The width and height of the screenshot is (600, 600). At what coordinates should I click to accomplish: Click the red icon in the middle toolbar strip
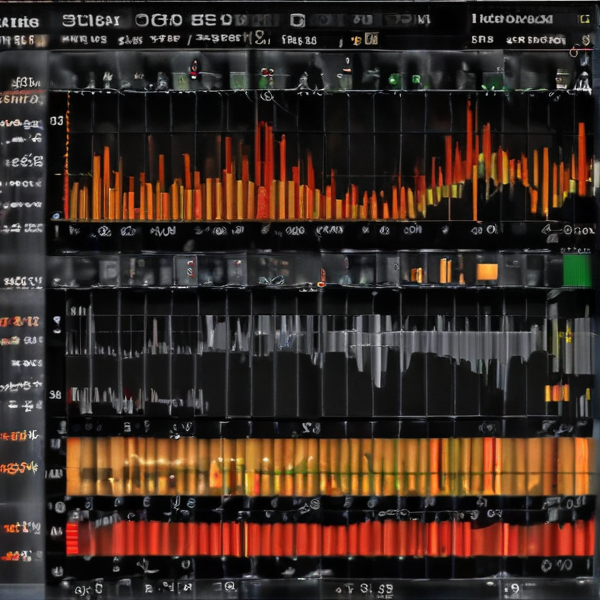[x=188, y=270]
